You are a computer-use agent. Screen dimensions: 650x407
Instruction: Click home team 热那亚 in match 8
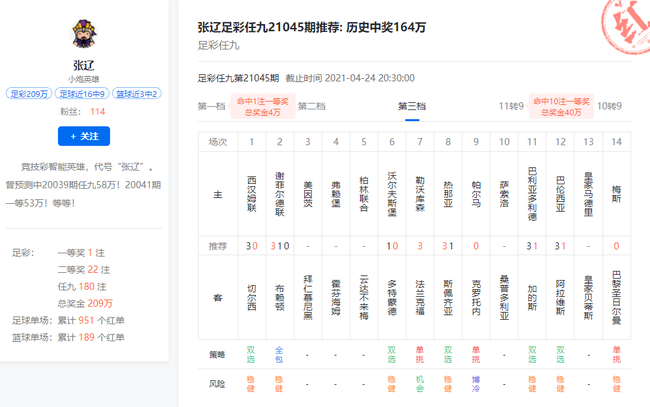(x=448, y=194)
